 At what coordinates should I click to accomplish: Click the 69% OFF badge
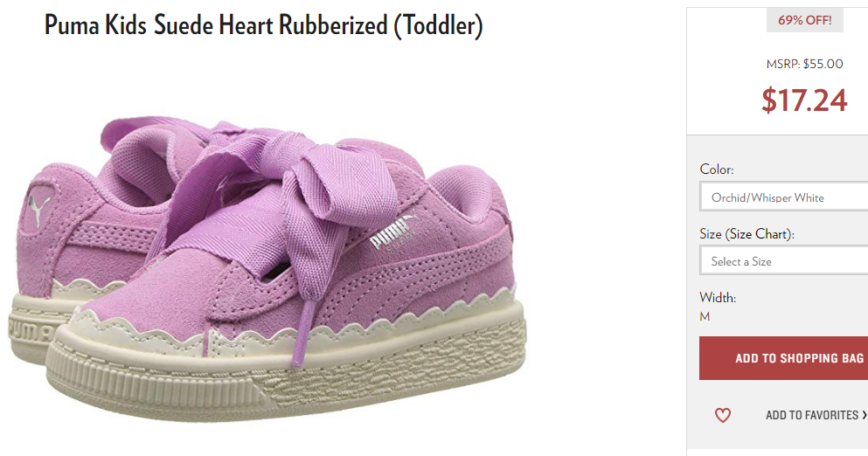pyautogui.click(x=804, y=20)
